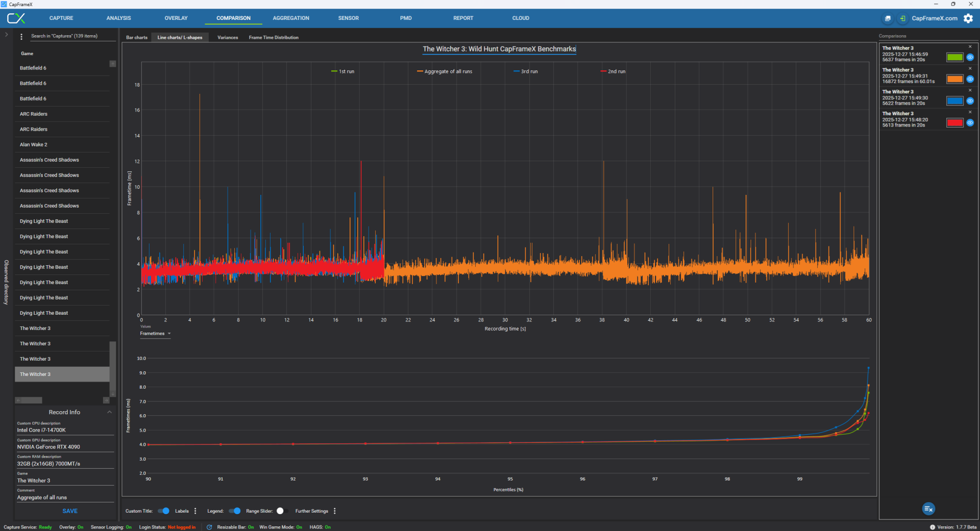980x531 pixels.
Task: Click the SAVE button in Record Info
Action: [70, 511]
